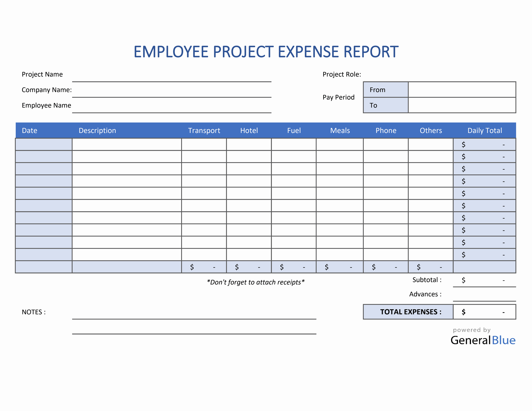This screenshot has width=532, height=411.
Task: Click the 'powered by' text
Action: [x=472, y=330]
